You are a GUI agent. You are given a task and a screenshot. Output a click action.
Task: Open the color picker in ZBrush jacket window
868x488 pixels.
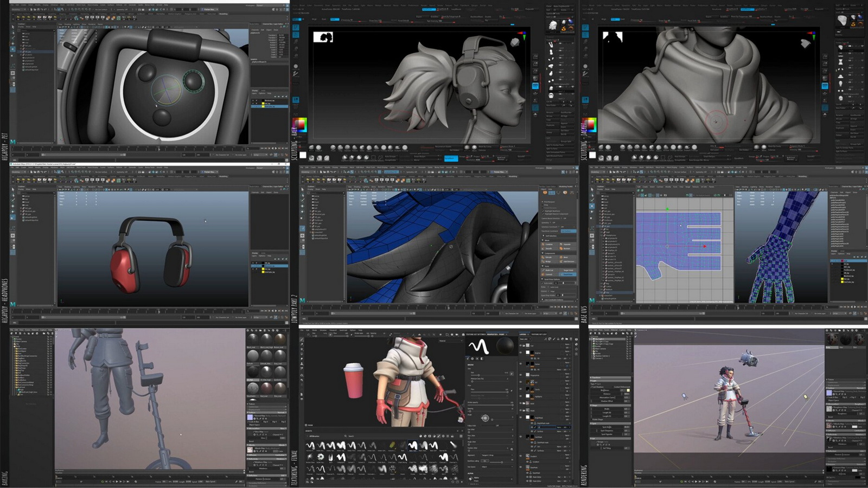point(590,125)
